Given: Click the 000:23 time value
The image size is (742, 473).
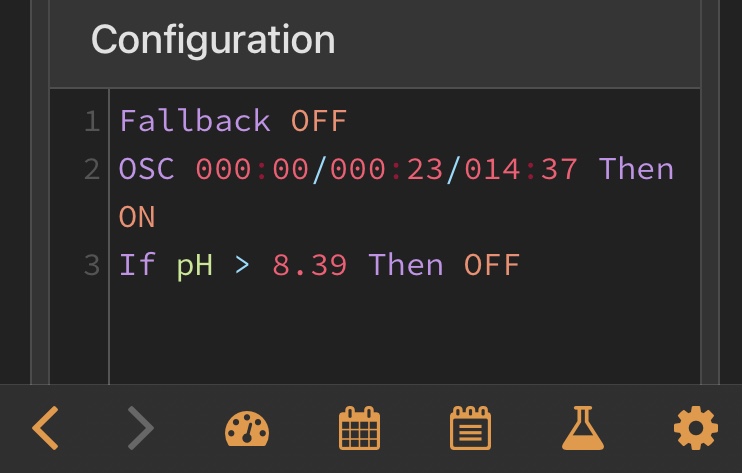Looking at the screenshot, I should (386, 168).
